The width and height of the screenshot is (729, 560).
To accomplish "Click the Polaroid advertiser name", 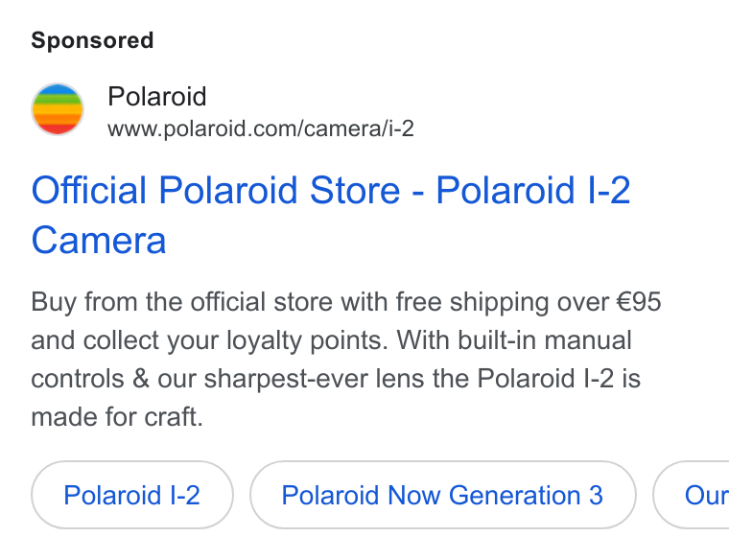I will [x=156, y=97].
